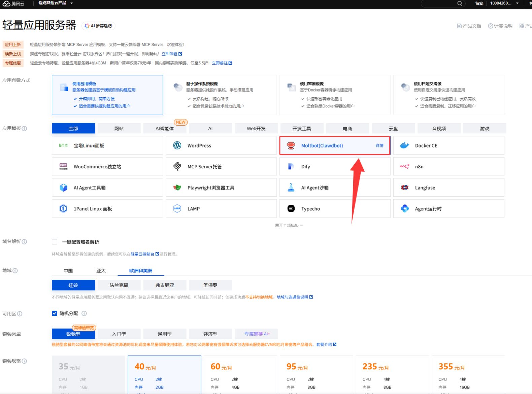Choose the WooCommerce独立站 icon
The image size is (532, 394).
coord(63,166)
